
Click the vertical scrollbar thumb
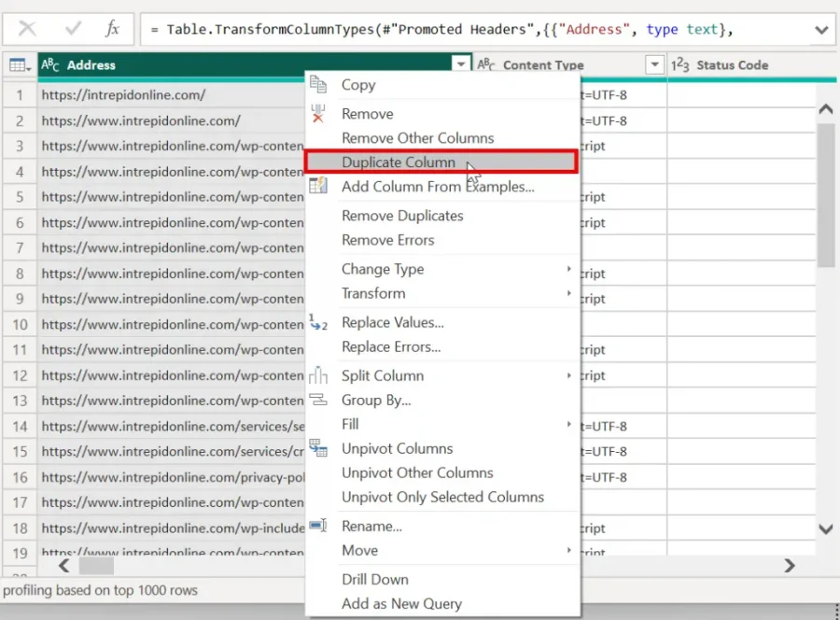826,195
